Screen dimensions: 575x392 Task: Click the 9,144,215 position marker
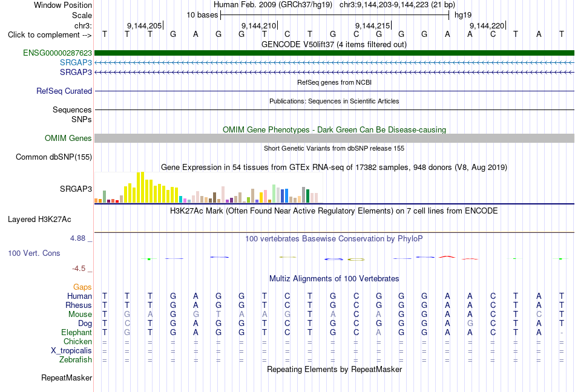[373, 25]
